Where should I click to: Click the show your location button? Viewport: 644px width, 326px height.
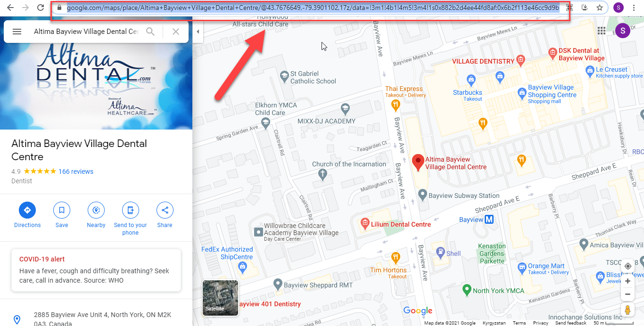click(627, 266)
